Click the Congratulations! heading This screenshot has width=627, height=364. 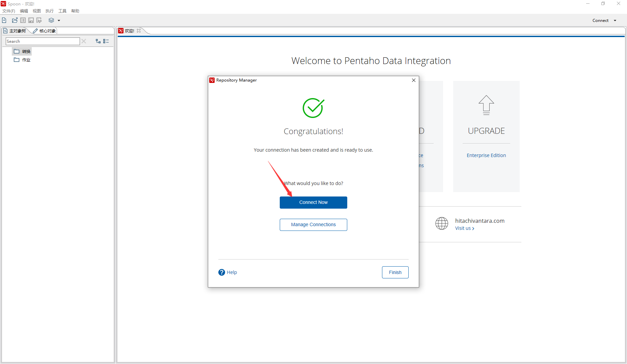[x=313, y=131]
